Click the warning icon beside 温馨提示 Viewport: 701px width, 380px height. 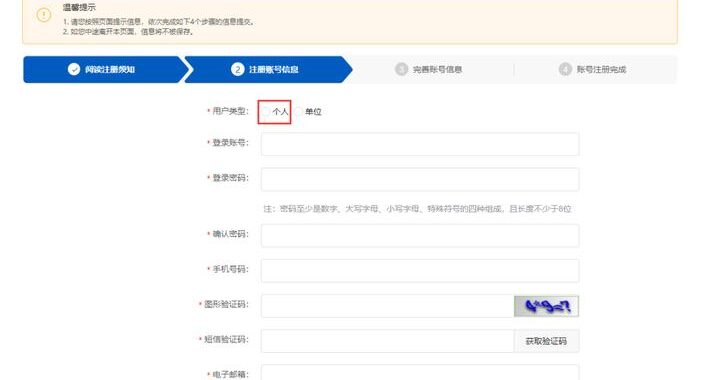tap(44, 15)
